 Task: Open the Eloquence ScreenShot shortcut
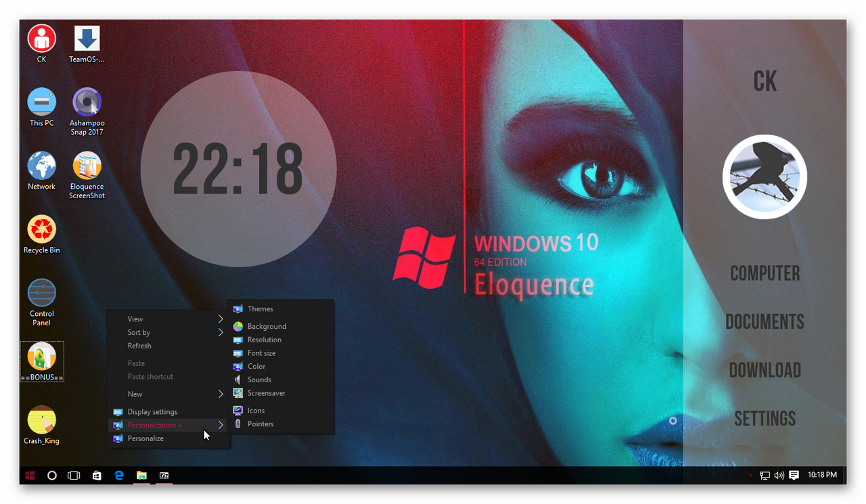[x=87, y=175]
